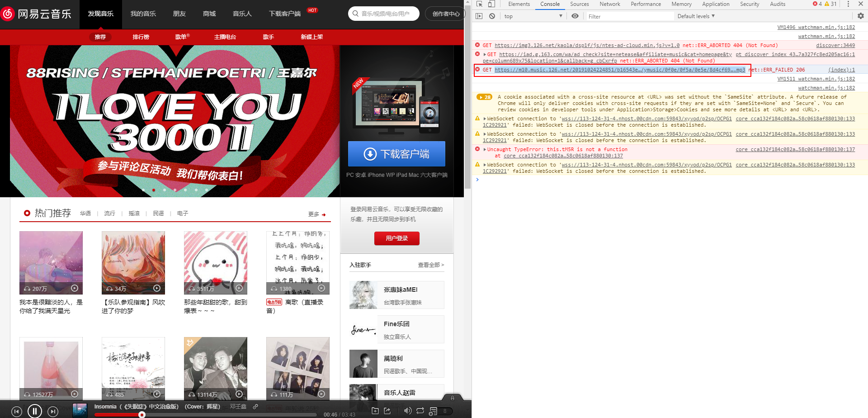868x418 pixels.
Task: Click the volume speaker icon in player
Action: point(407,411)
